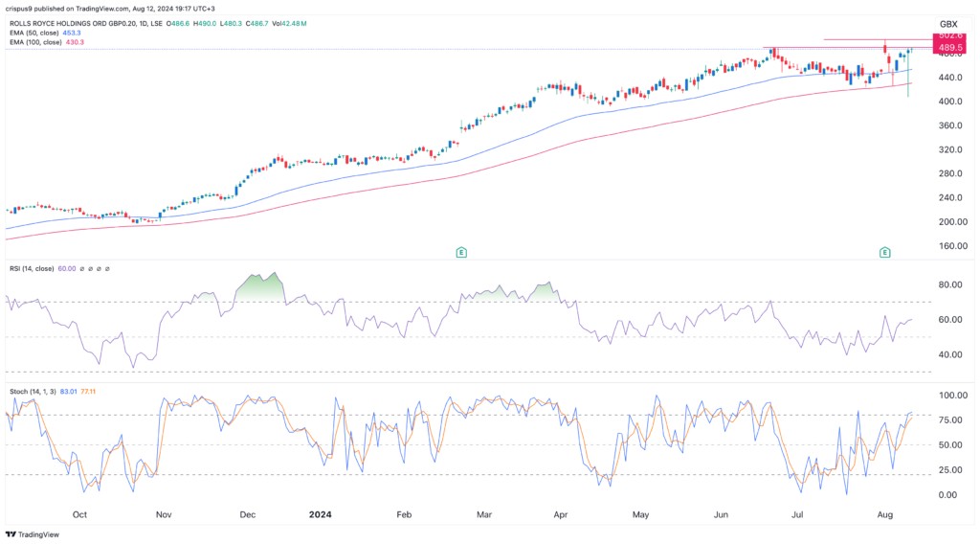Image resolution: width=980 pixels, height=544 pixels.
Task: Click the 502.6 red price label
Action: [x=948, y=36]
